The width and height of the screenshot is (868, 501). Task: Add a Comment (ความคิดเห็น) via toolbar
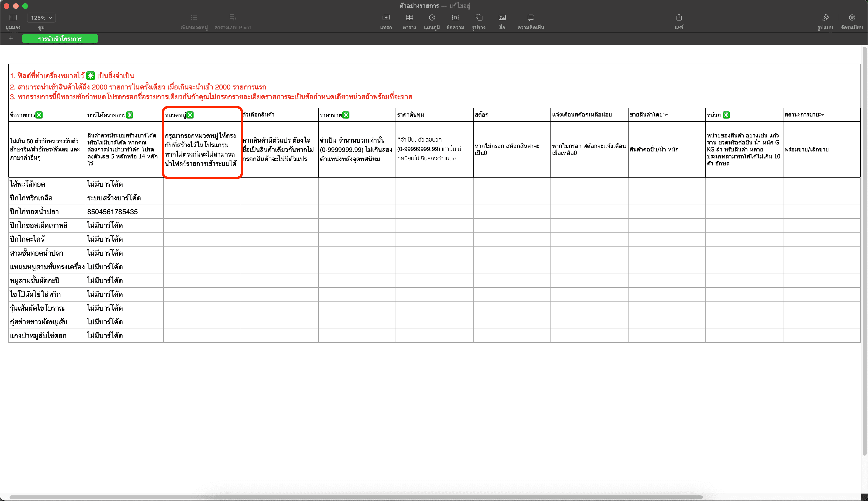point(531,17)
